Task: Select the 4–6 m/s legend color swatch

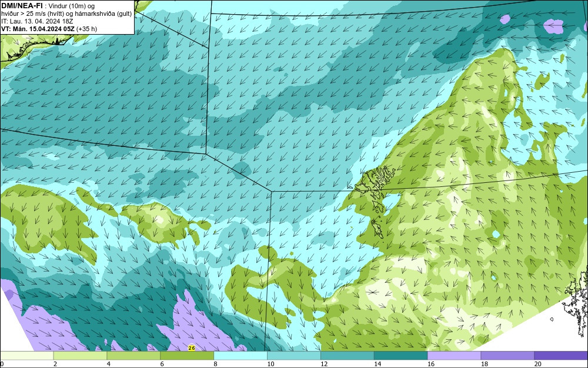Action: pyautogui.click(x=133, y=356)
